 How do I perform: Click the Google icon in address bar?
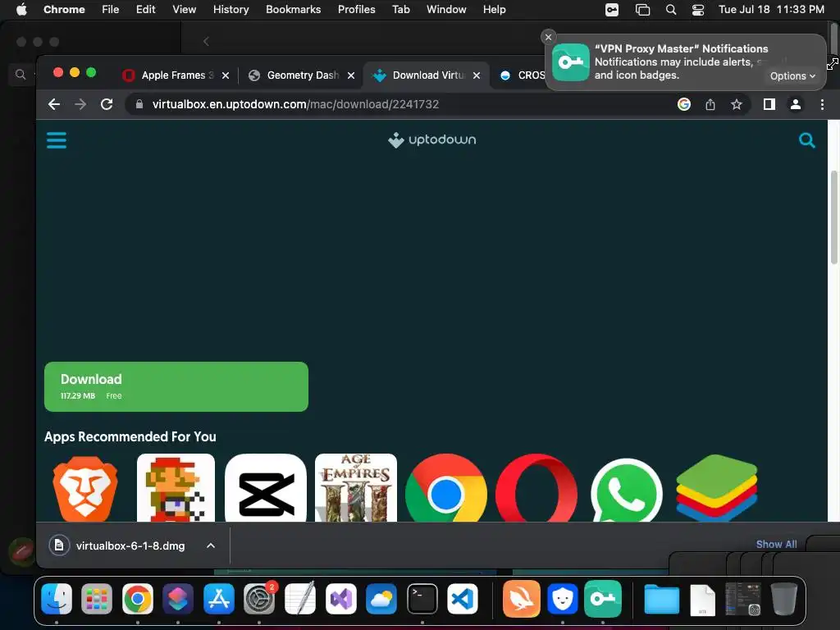click(x=684, y=104)
